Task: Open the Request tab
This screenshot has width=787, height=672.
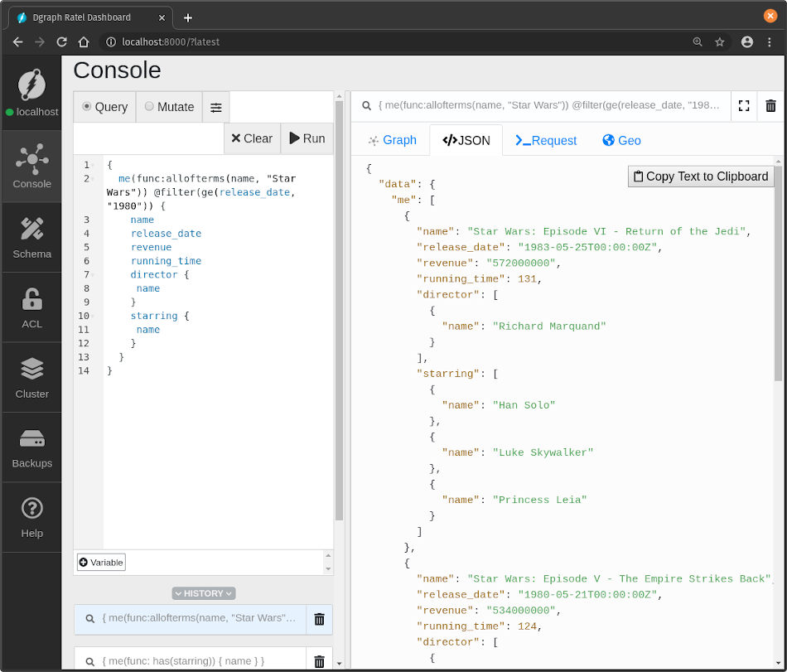Action: point(546,140)
